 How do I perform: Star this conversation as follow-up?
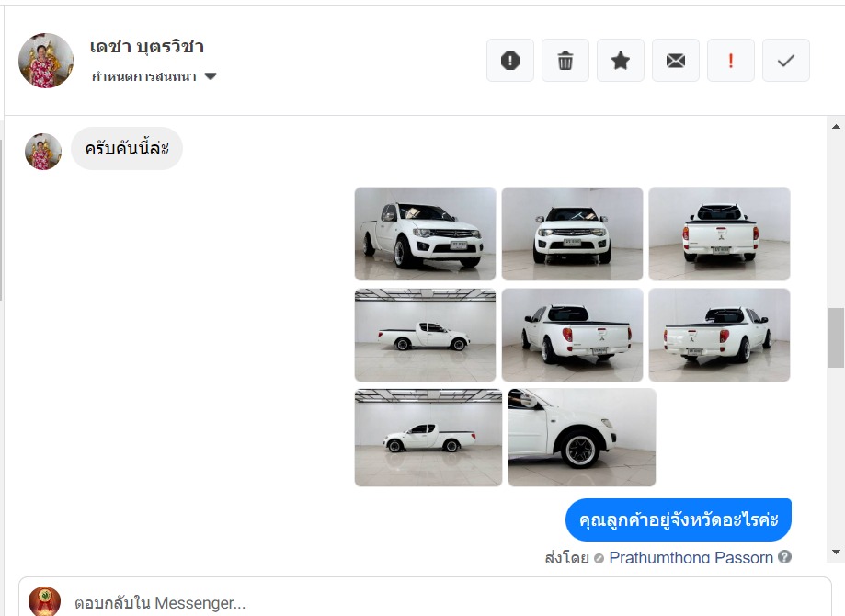(x=621, y=61)
